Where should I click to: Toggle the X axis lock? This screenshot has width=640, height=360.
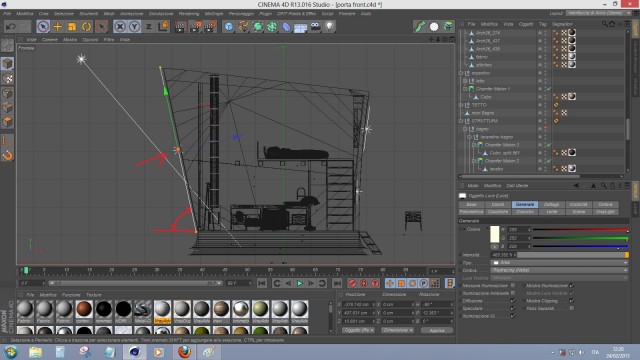120,27
